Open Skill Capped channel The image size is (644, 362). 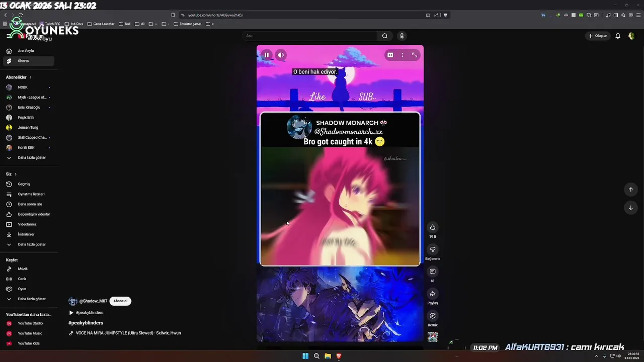29,138
